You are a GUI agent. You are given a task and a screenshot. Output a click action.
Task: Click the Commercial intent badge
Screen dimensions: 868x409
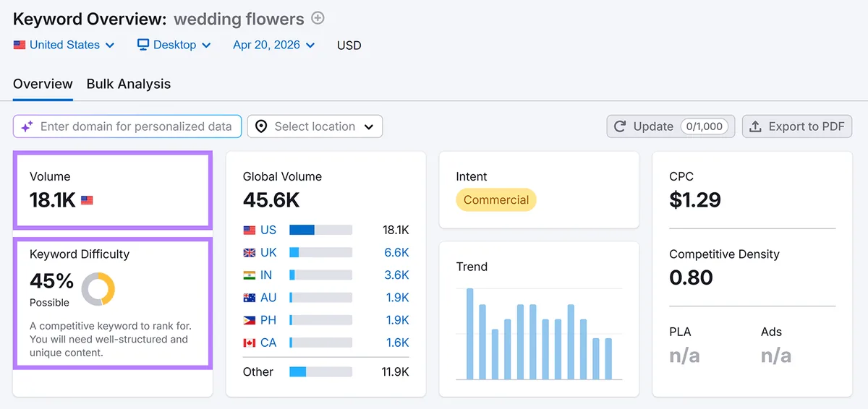click(x=496, y=200)
